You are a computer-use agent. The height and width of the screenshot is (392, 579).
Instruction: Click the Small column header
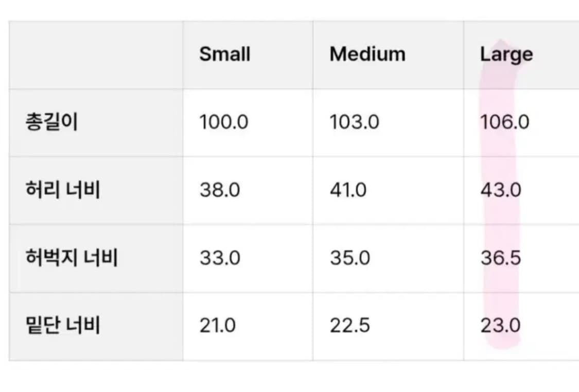[225, 54]
